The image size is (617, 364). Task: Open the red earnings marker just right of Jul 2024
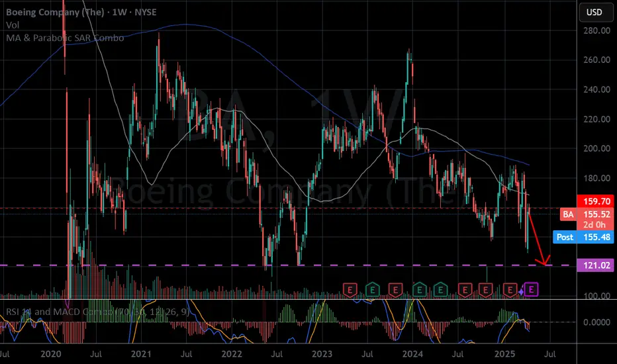click(465, 290)
